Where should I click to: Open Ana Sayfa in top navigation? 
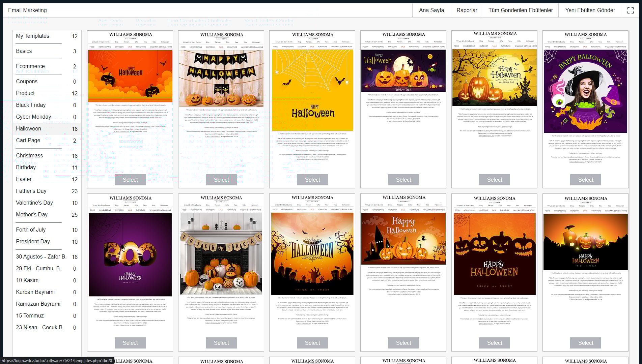[x=431, y=10]
